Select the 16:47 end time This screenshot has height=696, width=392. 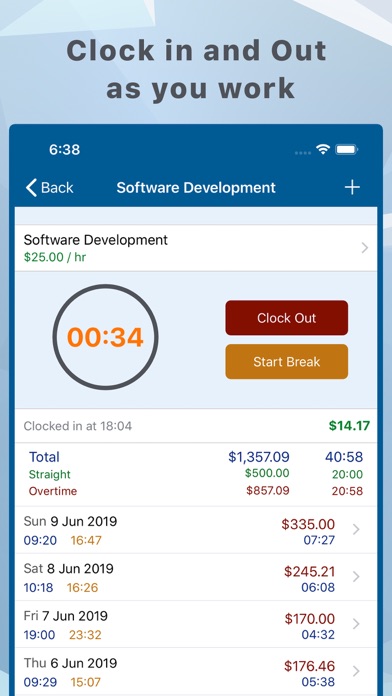86,540
